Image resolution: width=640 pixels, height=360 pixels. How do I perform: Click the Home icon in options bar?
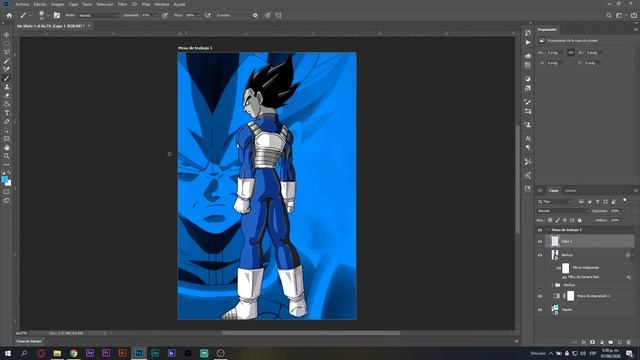pyautogui.click(x=9, y=15)
